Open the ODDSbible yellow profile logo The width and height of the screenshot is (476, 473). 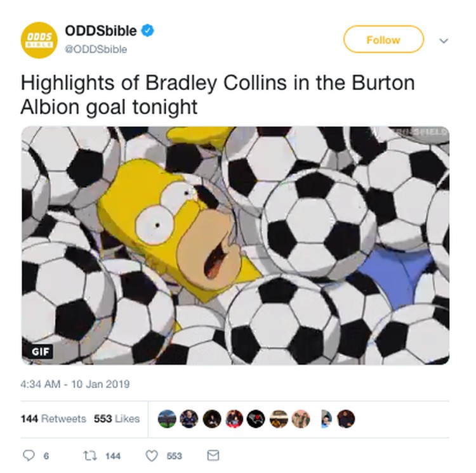39,40
